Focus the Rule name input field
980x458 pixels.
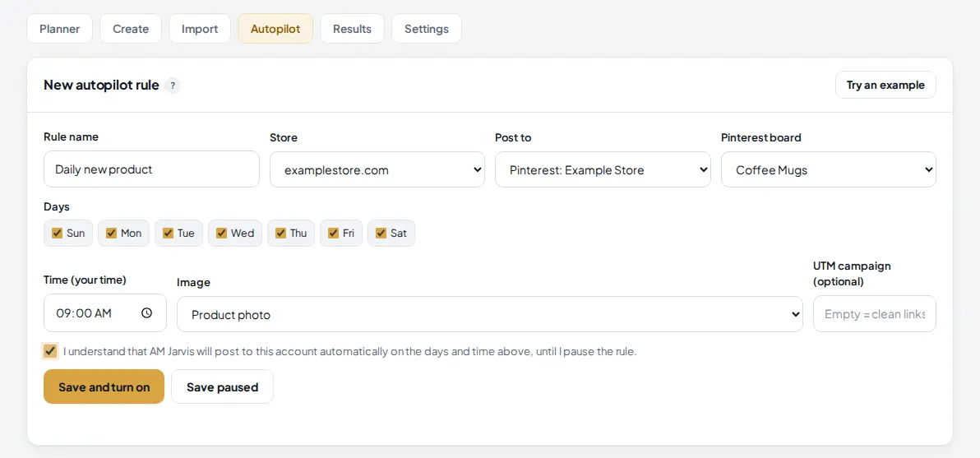click(152, 169)
